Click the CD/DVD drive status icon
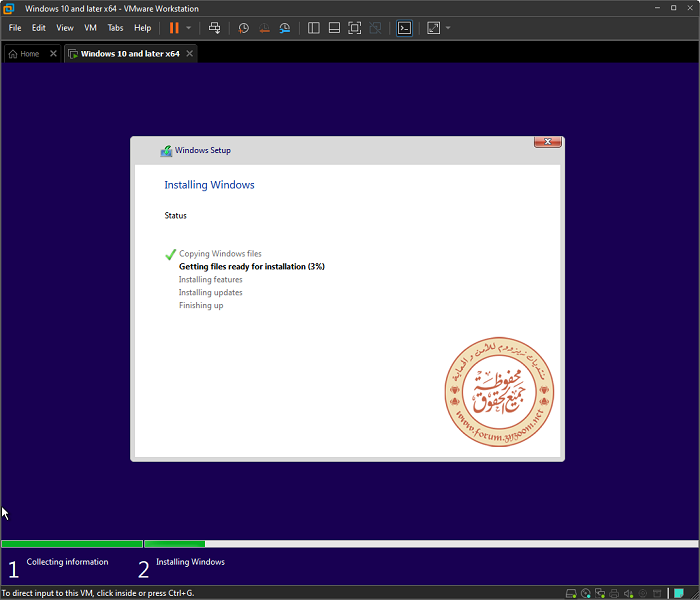 point(586,593)
